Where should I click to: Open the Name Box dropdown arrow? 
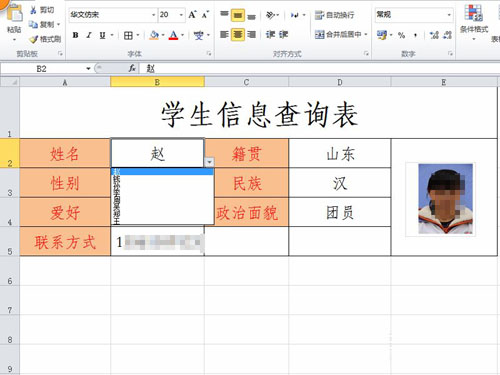coord(88,69)
